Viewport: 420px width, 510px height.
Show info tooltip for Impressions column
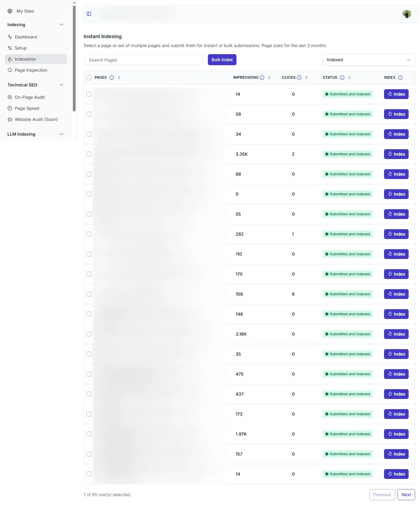262,78
